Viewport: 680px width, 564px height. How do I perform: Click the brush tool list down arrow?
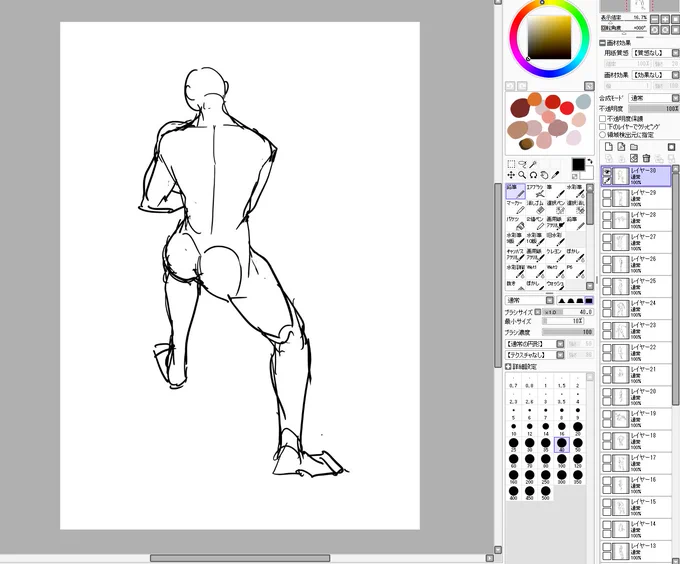pos(589,286)
